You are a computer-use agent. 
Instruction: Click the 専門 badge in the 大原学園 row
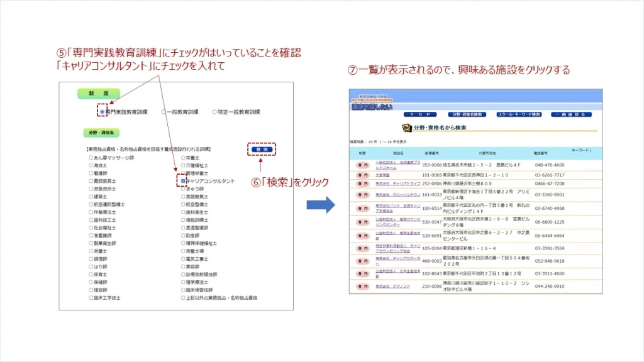[363, 175]
